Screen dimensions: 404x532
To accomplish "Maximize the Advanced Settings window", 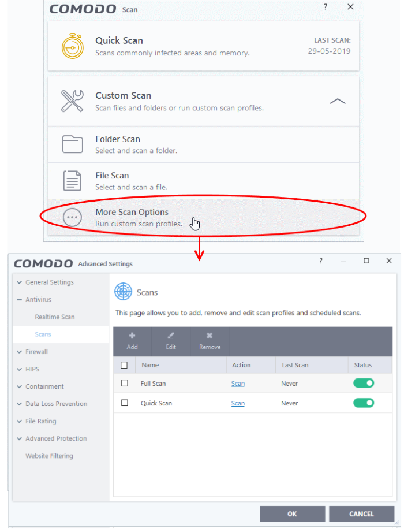I will (x=366, y=261).
